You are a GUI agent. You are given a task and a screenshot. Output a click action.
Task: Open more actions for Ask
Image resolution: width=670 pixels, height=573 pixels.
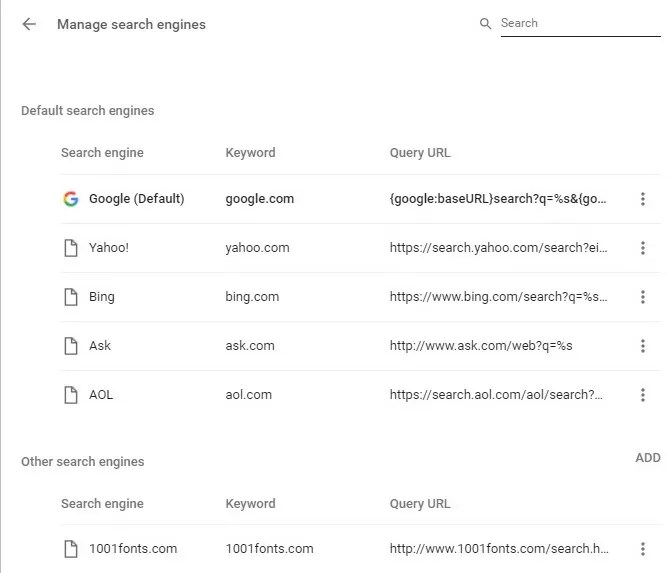coord(643,346)
